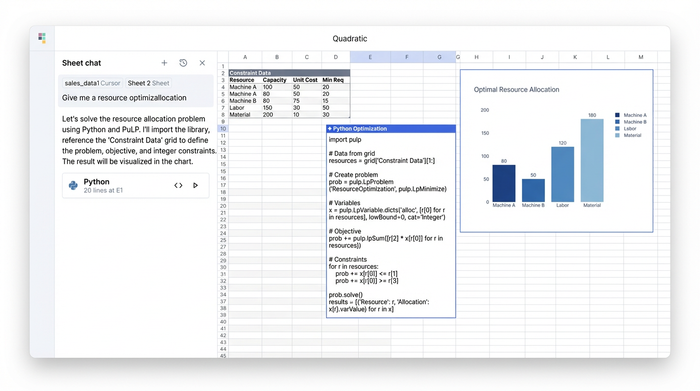Click the 'Give me a resource' prompt text

tap(124, 98)
